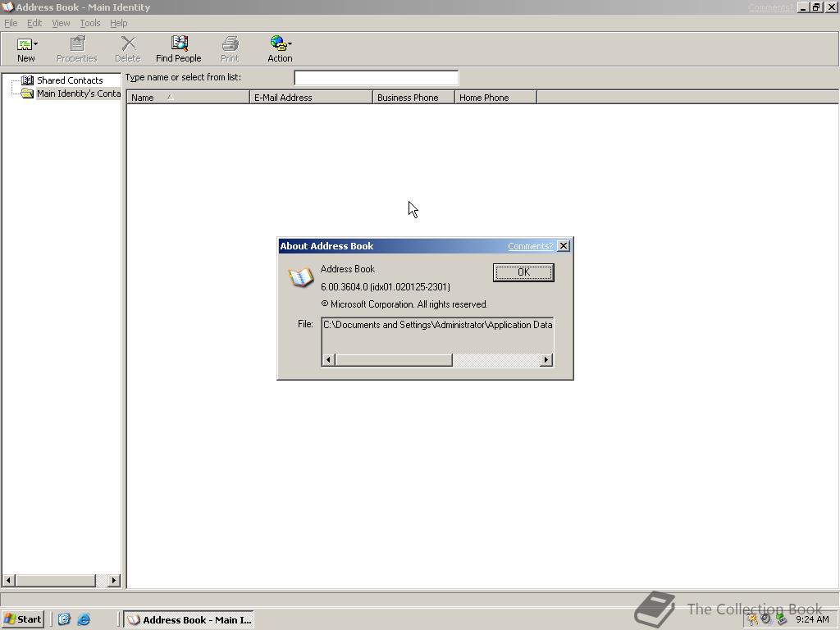Sort by the Name column header
Viewport: 840px width, 630px height.
pos(188,98)
